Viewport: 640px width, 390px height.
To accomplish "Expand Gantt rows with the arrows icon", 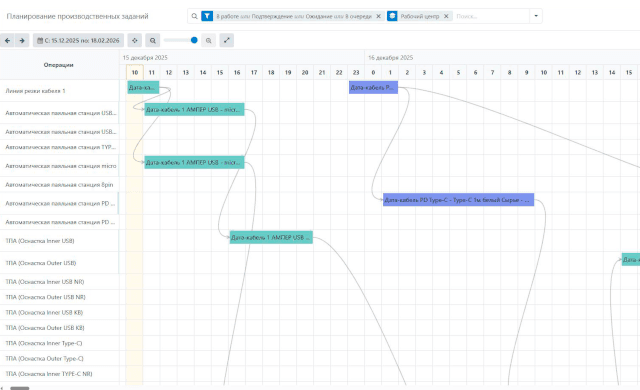I will click(227, 40).
